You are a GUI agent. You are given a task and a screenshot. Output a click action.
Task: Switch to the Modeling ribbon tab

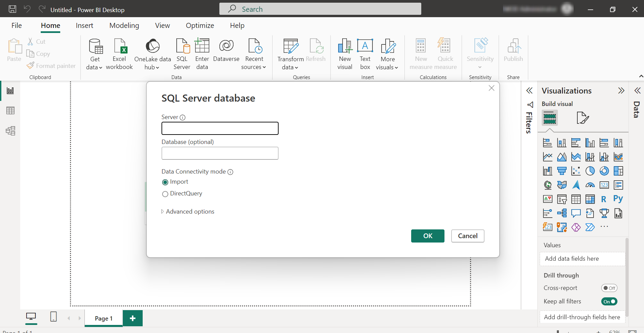124,25
